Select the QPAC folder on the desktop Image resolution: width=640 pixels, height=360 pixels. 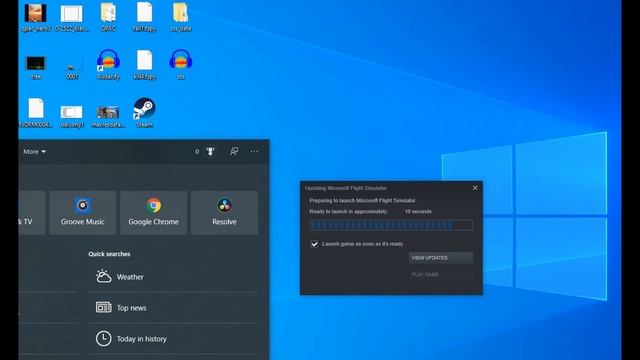108,16
